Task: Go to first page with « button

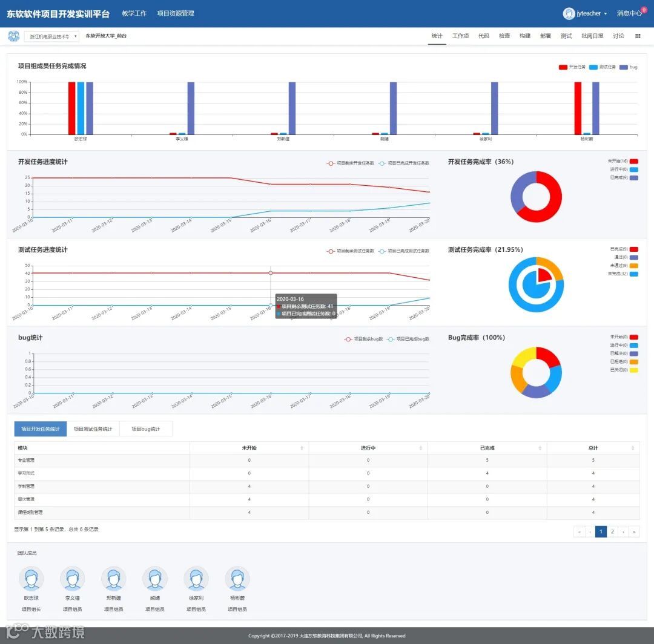Action: pyautogui.click(x=580, y=532)
